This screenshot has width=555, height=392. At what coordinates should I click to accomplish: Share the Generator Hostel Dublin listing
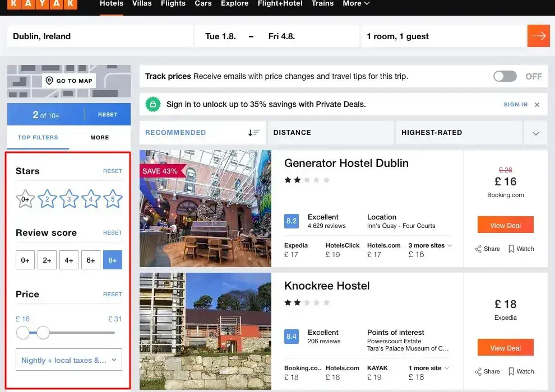[x=487, y=249]
